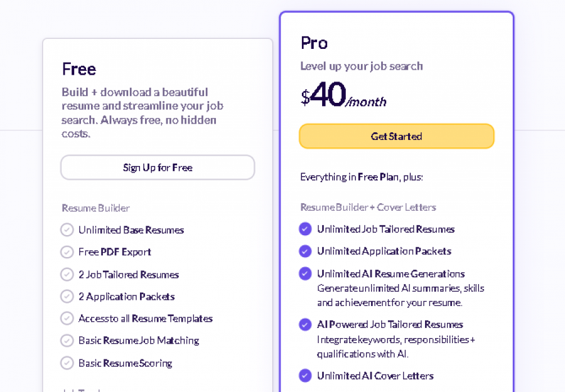
Task: Click the Free plan heading
Action: 78,69
